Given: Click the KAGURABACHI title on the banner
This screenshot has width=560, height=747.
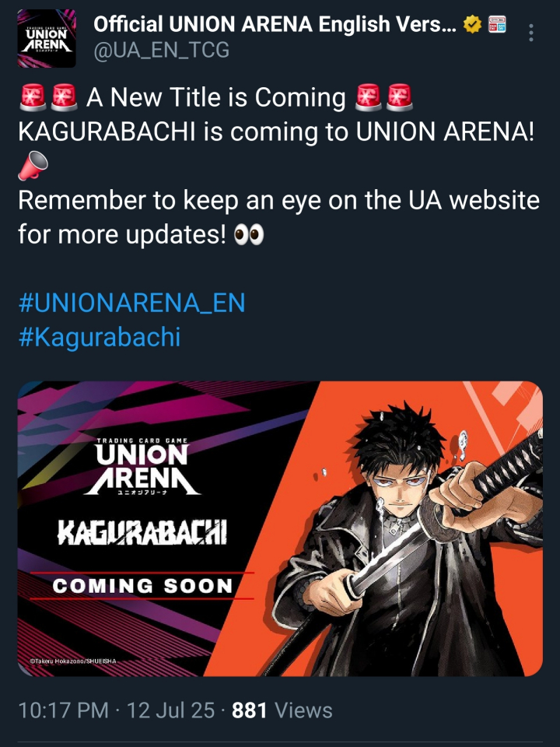Looking at the screenshot, I should click(142, 532).
